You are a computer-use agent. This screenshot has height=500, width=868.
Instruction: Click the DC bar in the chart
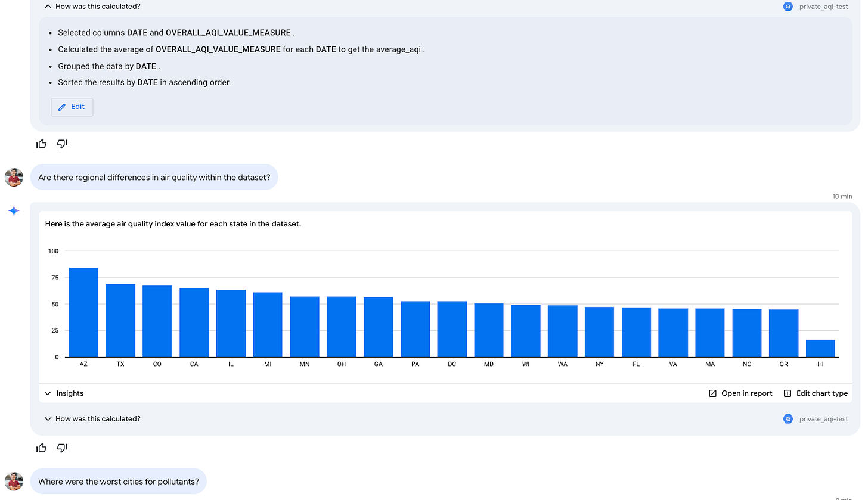click(x=452, y=329)
